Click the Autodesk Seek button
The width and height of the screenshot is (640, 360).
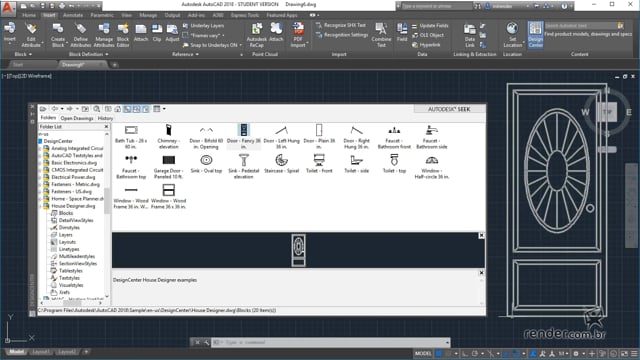pos(449,109)
